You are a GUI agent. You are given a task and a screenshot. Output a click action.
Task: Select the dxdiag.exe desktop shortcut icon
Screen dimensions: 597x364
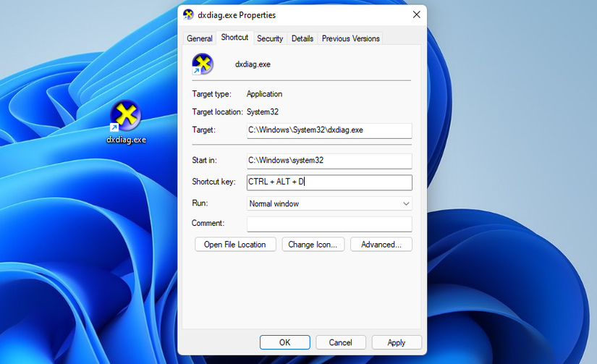(126, 115)
